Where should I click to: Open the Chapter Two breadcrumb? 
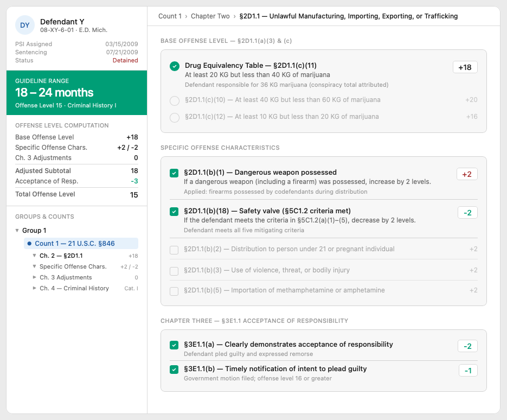(210, 16)
